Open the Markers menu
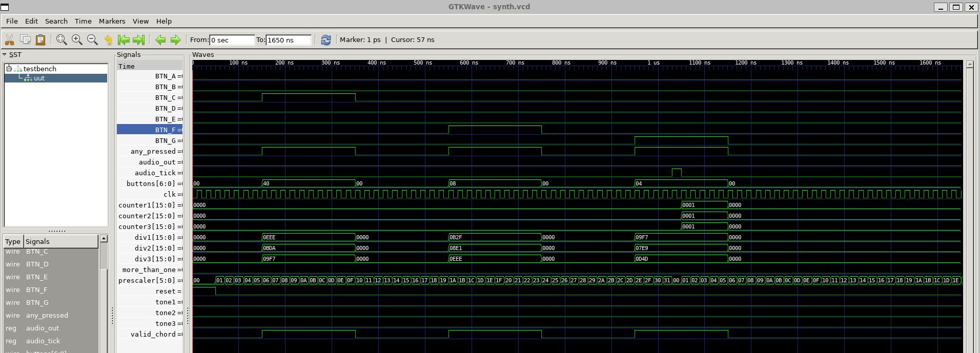This screenshot has height=353, width=980. [x=112, y=21]
